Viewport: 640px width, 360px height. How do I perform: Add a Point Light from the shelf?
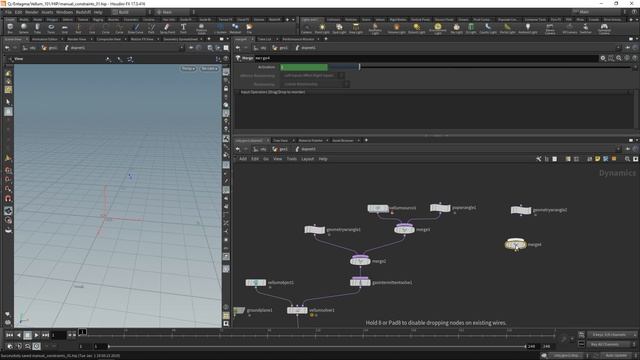pos(322,28)
